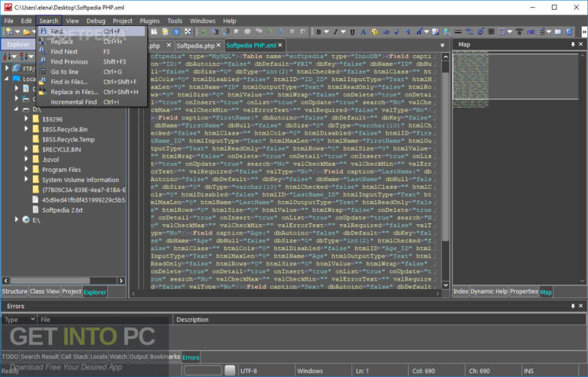The height and width of the screenshot is (377, 588).
Task: Open the Debug menu
Action: 96,21
